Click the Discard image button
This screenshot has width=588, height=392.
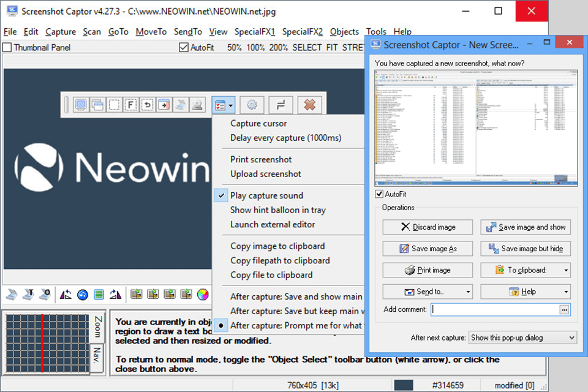coord(427,227)
